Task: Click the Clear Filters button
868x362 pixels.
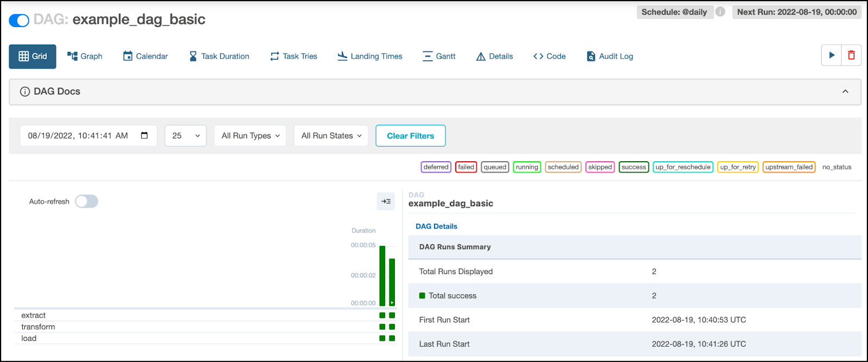Action: pos(411,136)
